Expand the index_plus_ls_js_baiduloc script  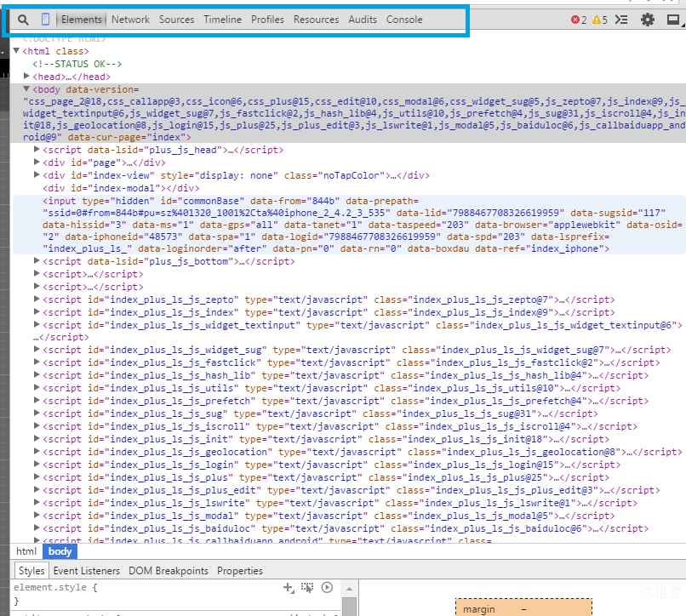37,528
